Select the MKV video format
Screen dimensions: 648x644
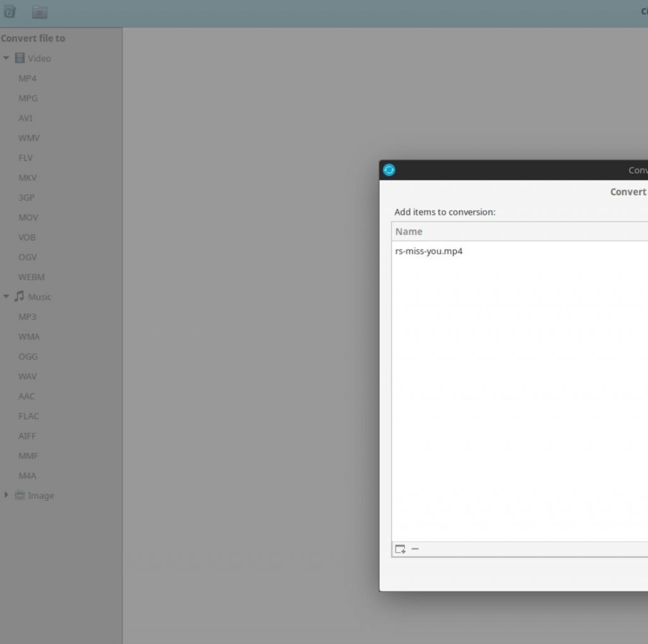27,178
